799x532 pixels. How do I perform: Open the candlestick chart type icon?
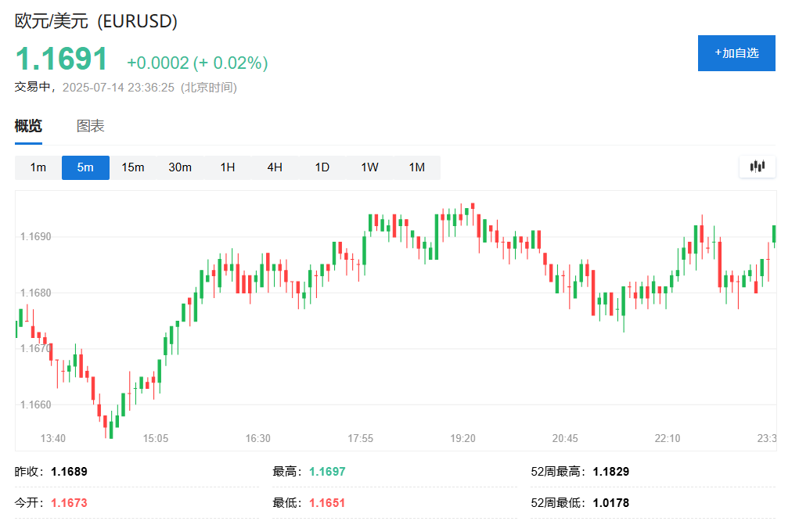(758, 167)
